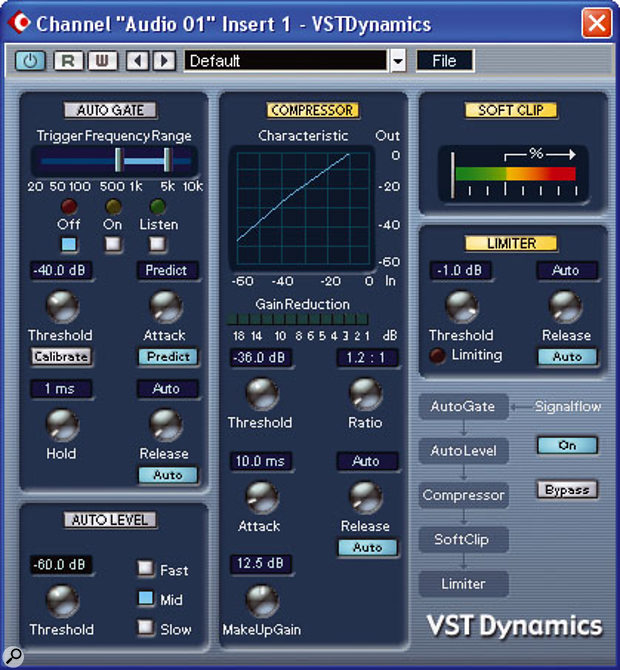This screenshot has width=620, height=670.
Task: Click the compressor Characteristic graph
Action: pyautogui.click(x=303, y=209)
